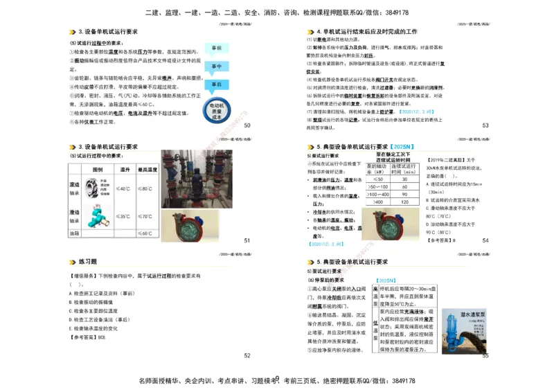
Task: Select the "事后" flow box
Action: (x=217, y=84)
